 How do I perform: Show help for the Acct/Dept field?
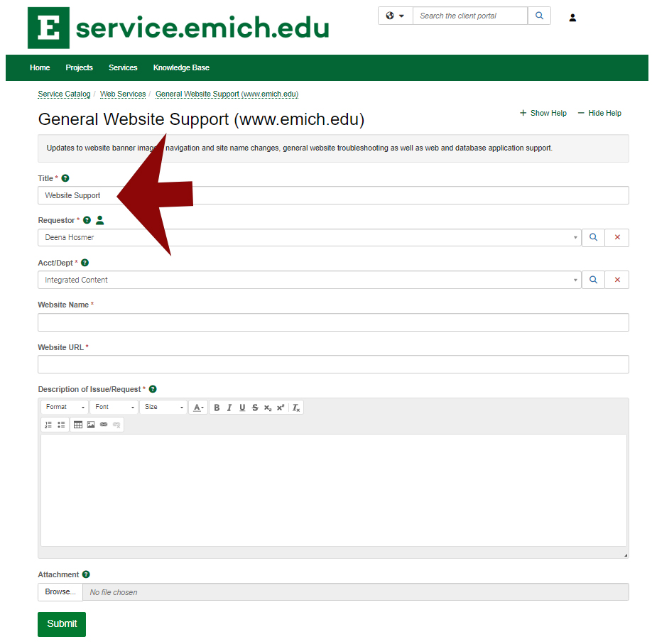click(85, 263)
